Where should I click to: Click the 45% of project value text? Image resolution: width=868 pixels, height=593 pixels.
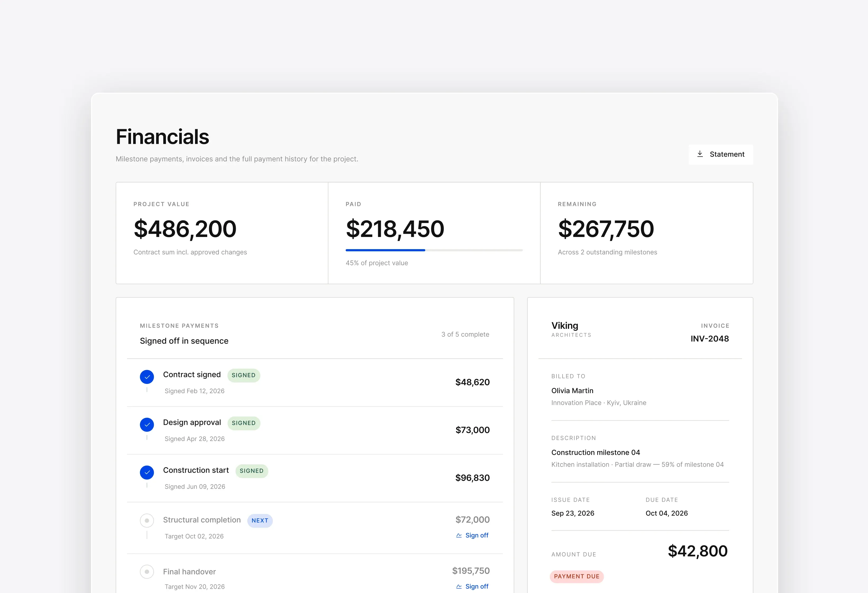377,263
